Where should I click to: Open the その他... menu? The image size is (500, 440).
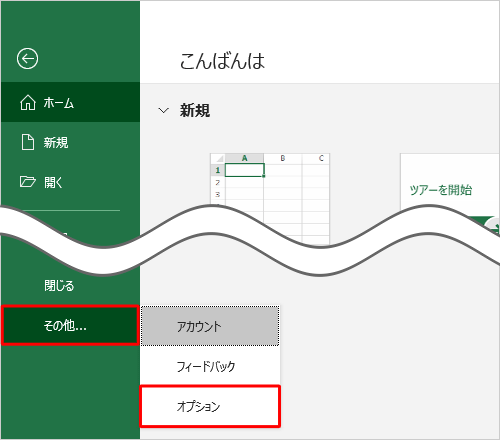[70, 325]
